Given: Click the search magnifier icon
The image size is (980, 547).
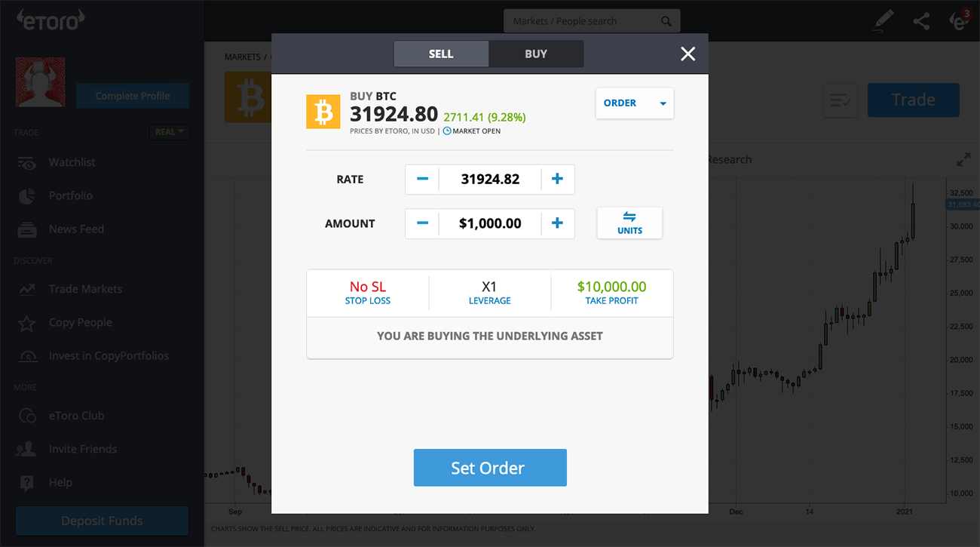Looking at the screenshot, I should tap(666, 21).
